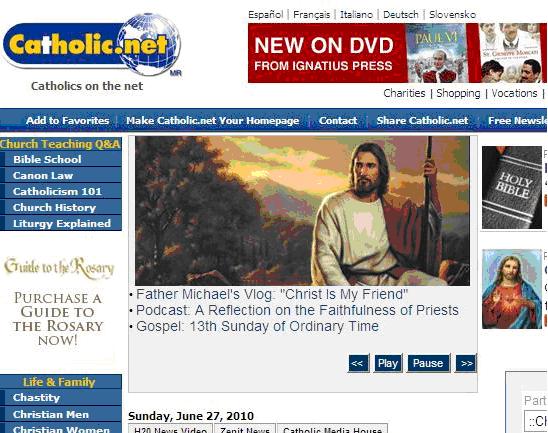Click the main Jesus slideshow image
The height and width of the screenshot is (433, 548).
pos(302,211)
